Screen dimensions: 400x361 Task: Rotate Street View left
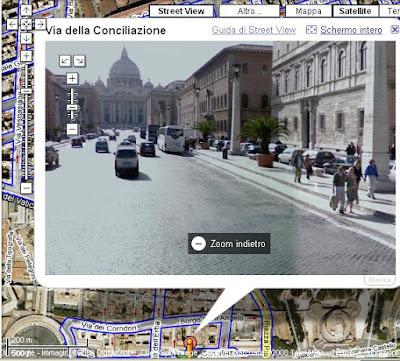coord(65,61)
